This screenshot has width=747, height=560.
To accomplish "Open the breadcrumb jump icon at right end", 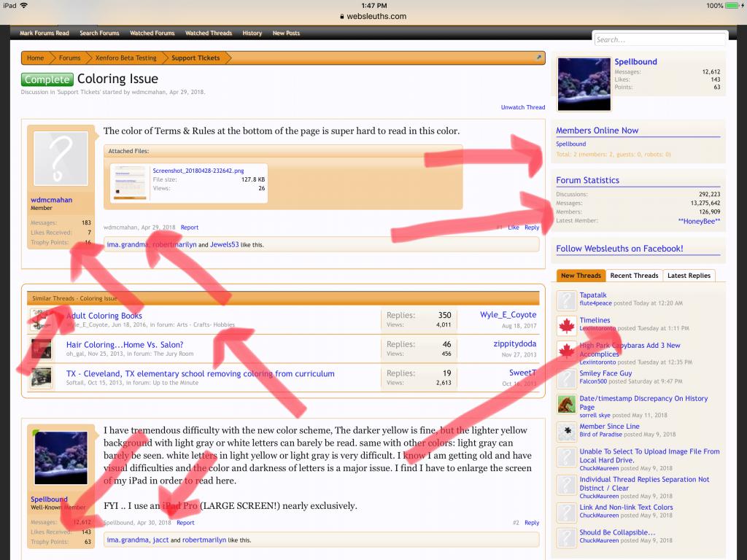I will [x=538, y=58].
